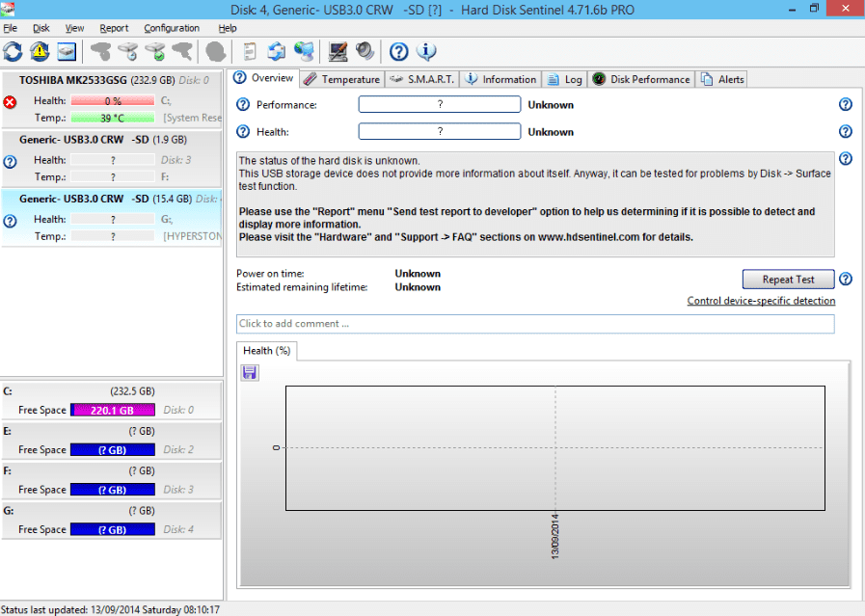This screenshot has height=616, width=865.
Task: Click the blue info bubble toolbar icon
Action: (426, 52)
